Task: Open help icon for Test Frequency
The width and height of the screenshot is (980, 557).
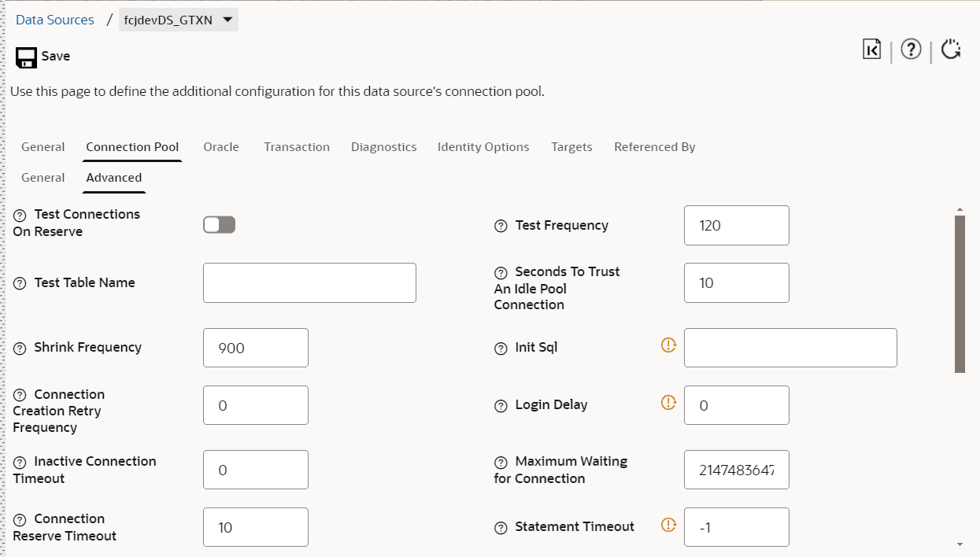Action: point(501,226)
